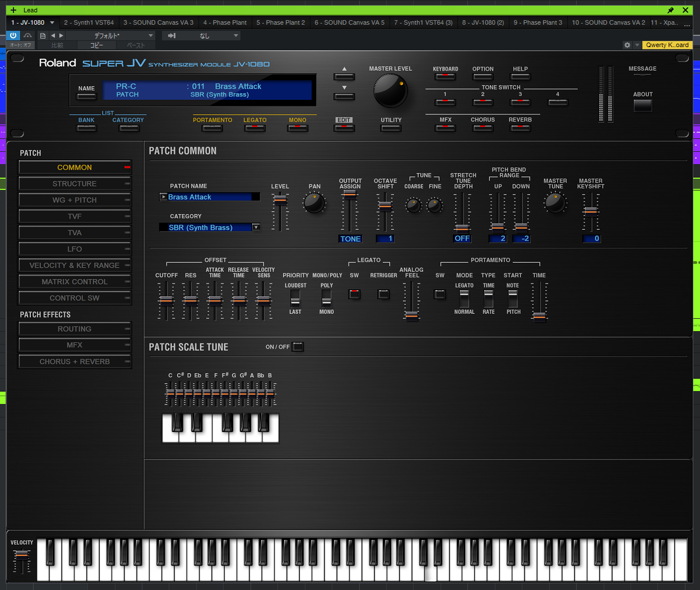Toggle the Portamento SW switch
Screen dimensions: 700x590
pos(440,294)
